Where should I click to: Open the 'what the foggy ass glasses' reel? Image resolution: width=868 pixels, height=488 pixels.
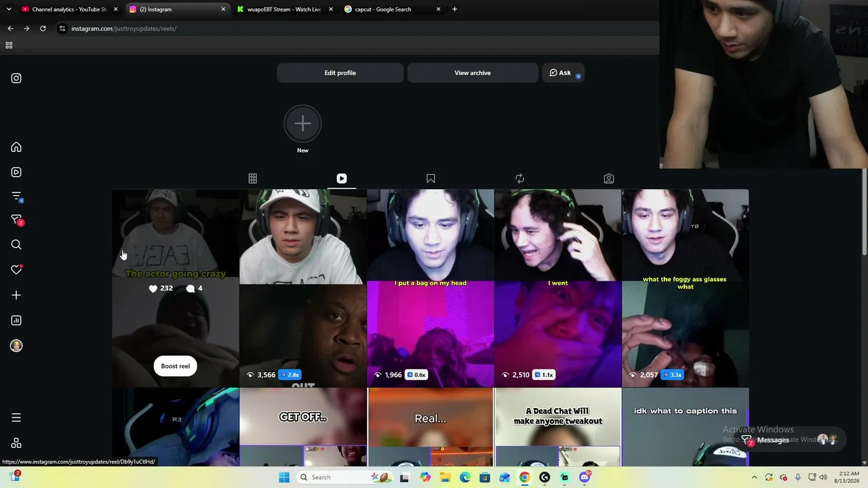click(x=686, y=288)
